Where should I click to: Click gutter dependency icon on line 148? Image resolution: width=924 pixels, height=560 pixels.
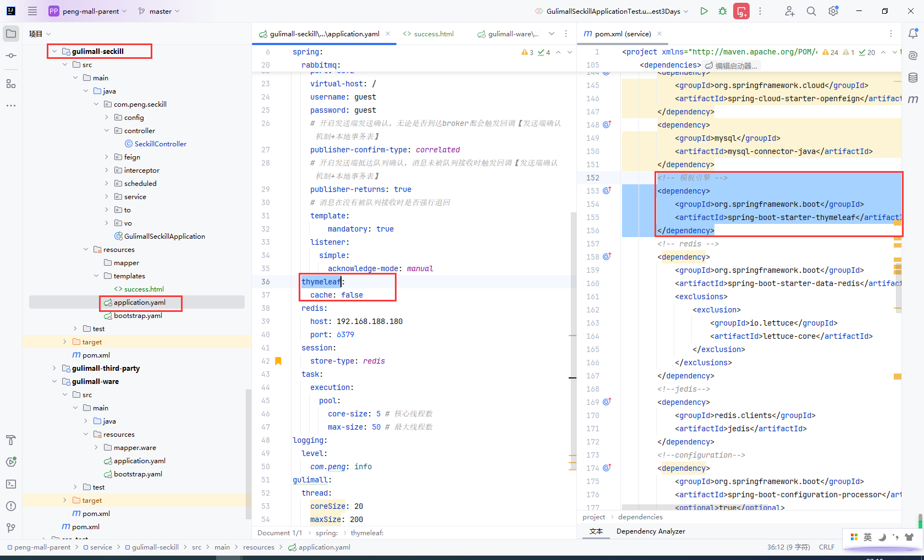607,125
